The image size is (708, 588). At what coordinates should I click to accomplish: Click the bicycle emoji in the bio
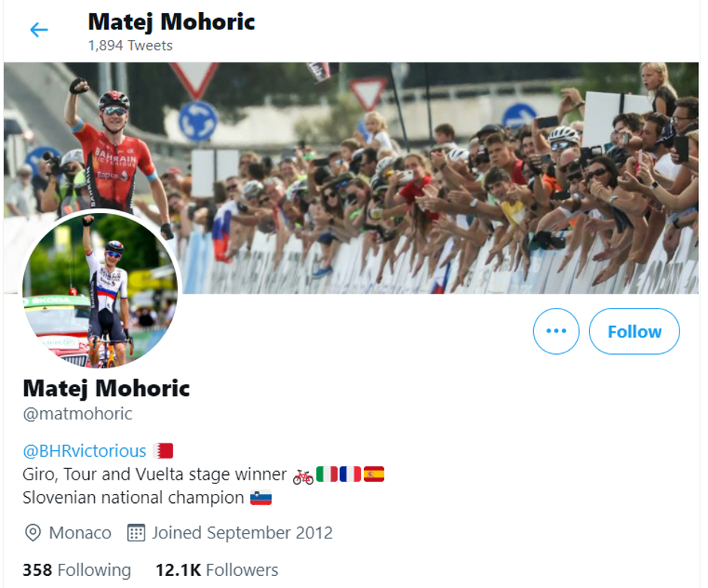click(302, 474)
